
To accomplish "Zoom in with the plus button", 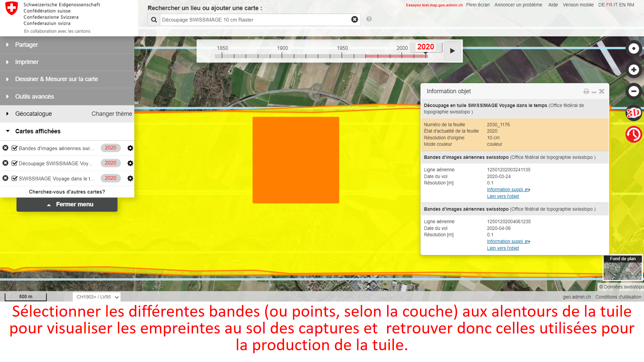I will (633, 70).
